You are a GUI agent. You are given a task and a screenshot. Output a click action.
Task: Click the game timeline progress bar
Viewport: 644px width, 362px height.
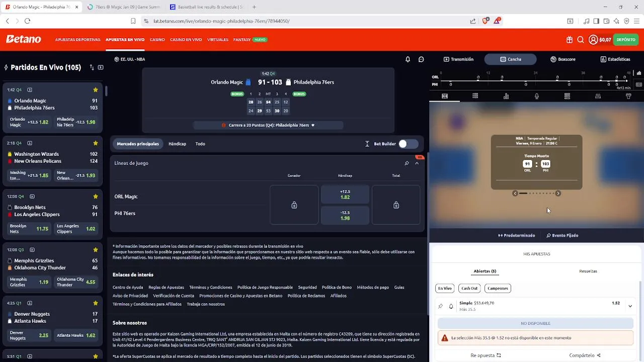pos(535,80)
